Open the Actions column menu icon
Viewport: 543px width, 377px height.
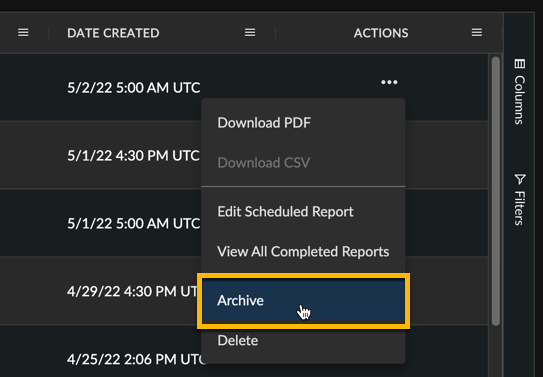point(477,33)
